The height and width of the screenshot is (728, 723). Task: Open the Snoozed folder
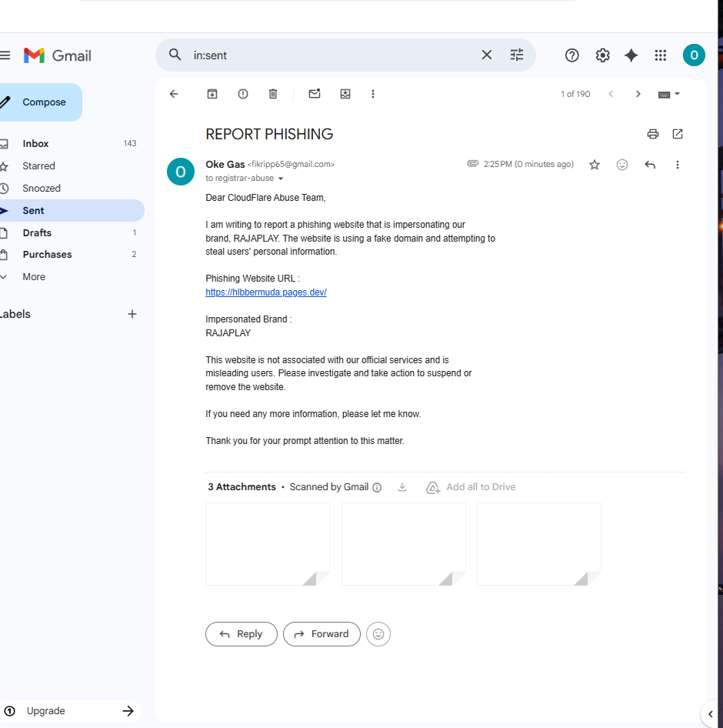point(70,188)
